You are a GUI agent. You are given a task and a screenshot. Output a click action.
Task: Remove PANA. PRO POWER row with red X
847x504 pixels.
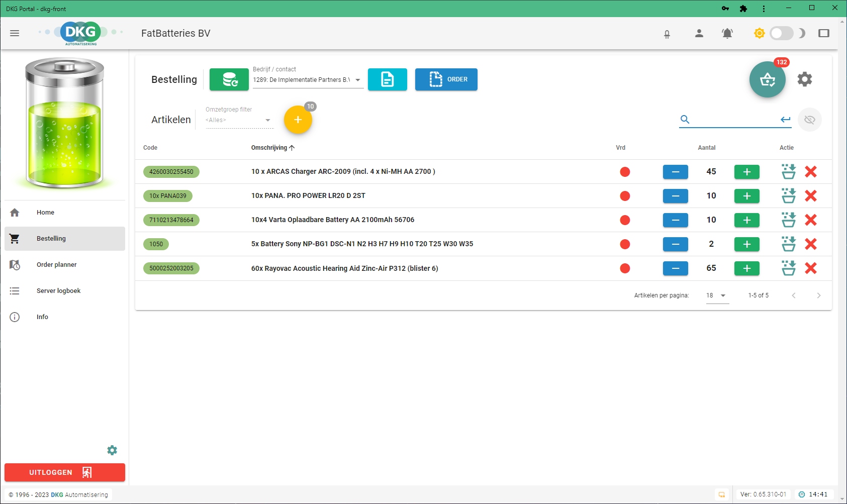(x=811, y=196)
